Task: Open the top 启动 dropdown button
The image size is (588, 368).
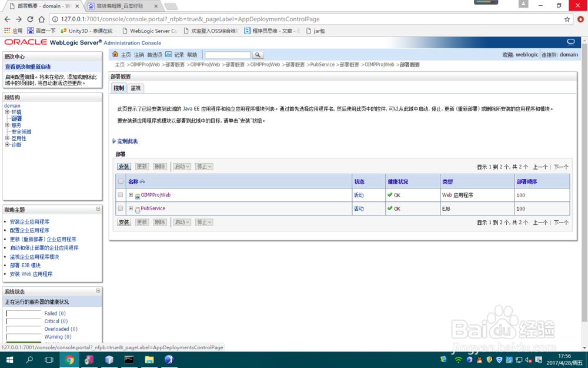Action: click(x=182, y=167)
